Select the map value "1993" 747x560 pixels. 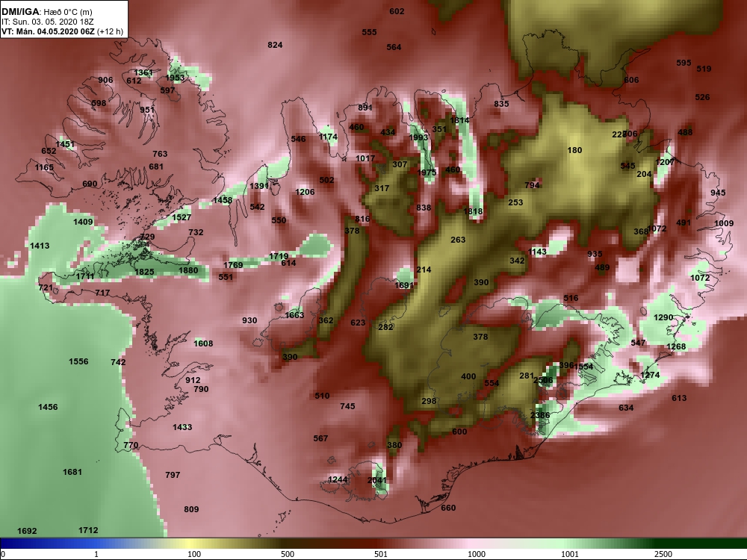click(419, 137)
